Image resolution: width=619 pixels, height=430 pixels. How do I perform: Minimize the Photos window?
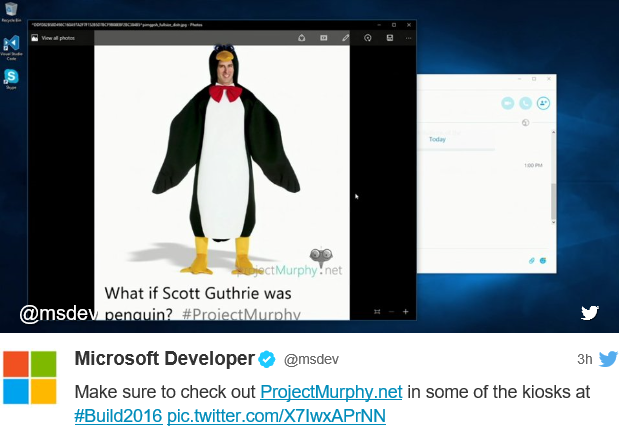[x=379, y=25]
